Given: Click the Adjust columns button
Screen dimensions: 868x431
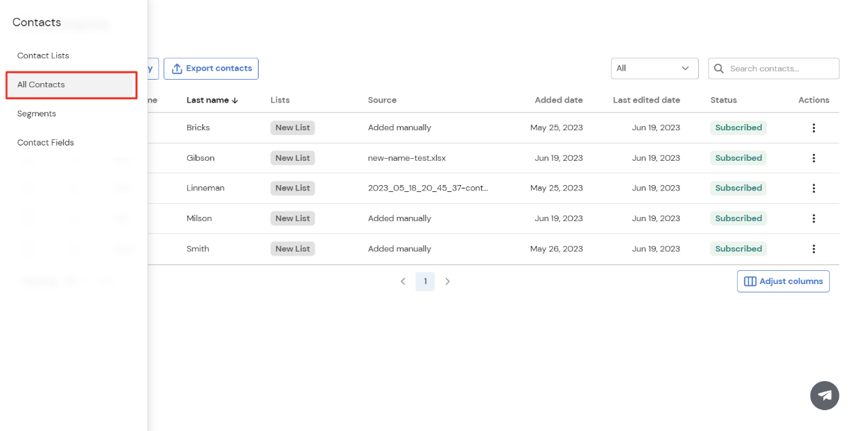Looking at the screenshot, I should (x=783, y=281).
